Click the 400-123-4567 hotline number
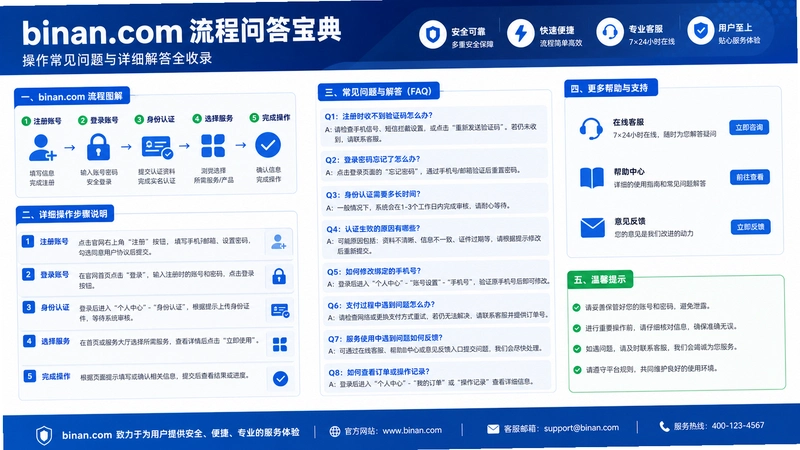 pos(738,426)
